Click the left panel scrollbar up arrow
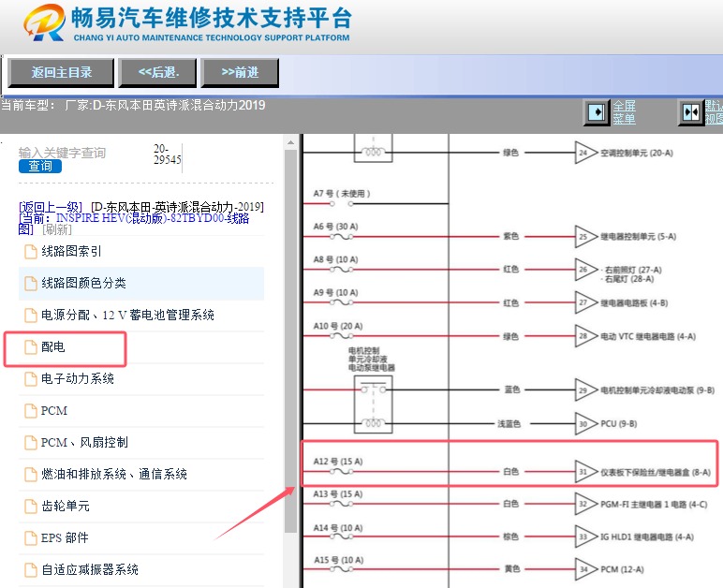 coord(290,142)
